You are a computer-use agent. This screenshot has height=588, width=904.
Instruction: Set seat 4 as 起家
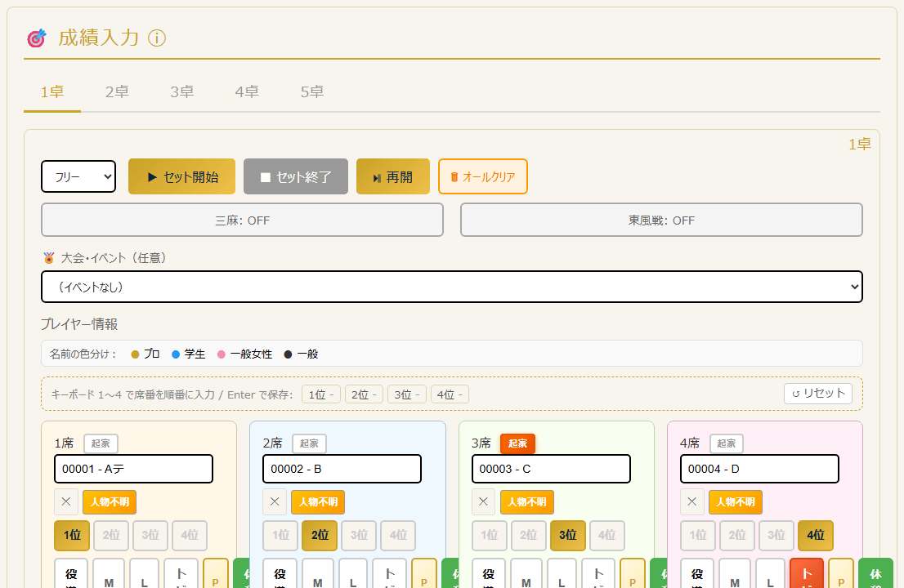click(727, 443)
